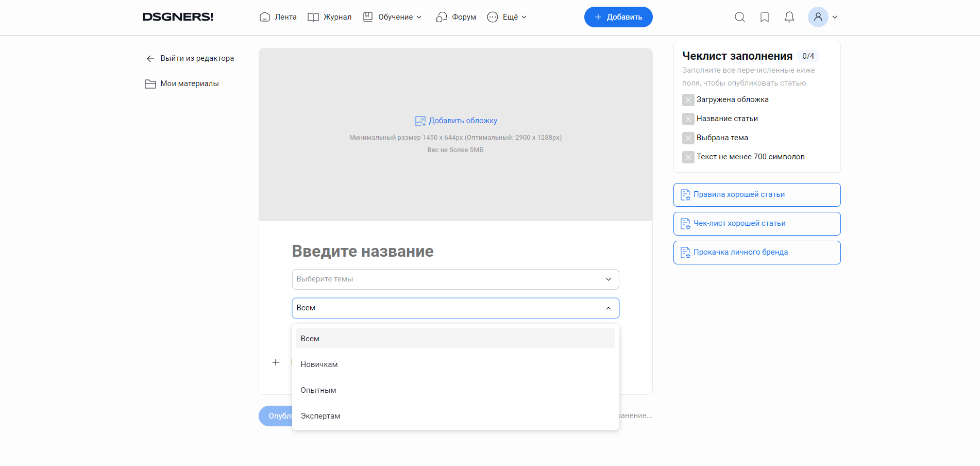Toggle the 'Название статьи' checklist item
This screenshot has height=466, width=980.
(688, 119)
